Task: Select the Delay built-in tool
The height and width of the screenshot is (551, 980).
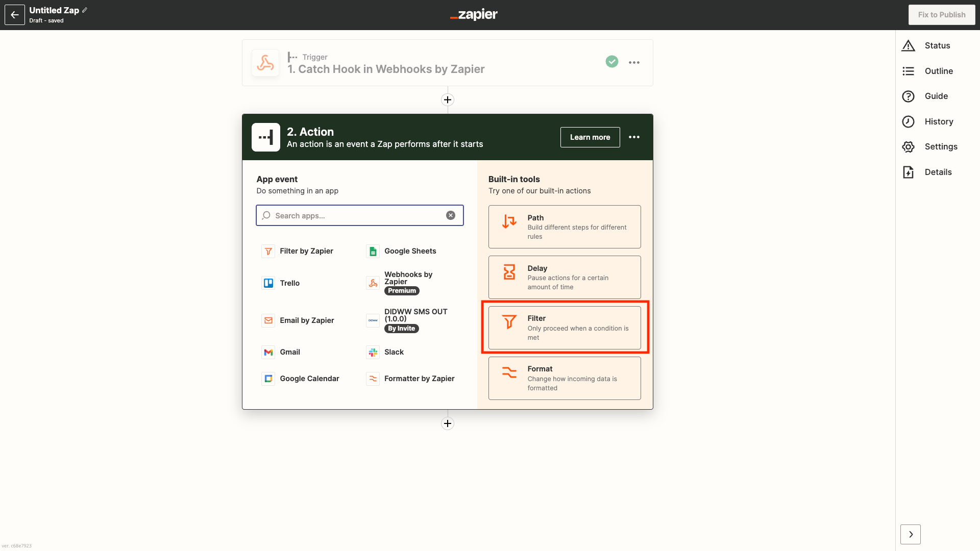Action: 565,277
